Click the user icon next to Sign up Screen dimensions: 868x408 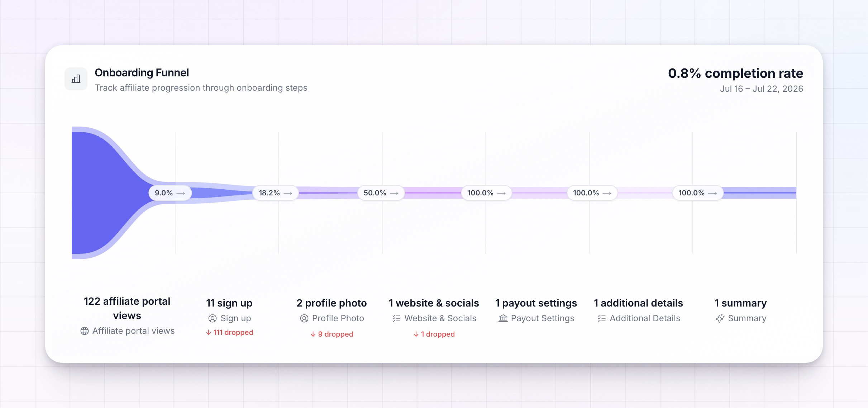click(x=213, y=318)
